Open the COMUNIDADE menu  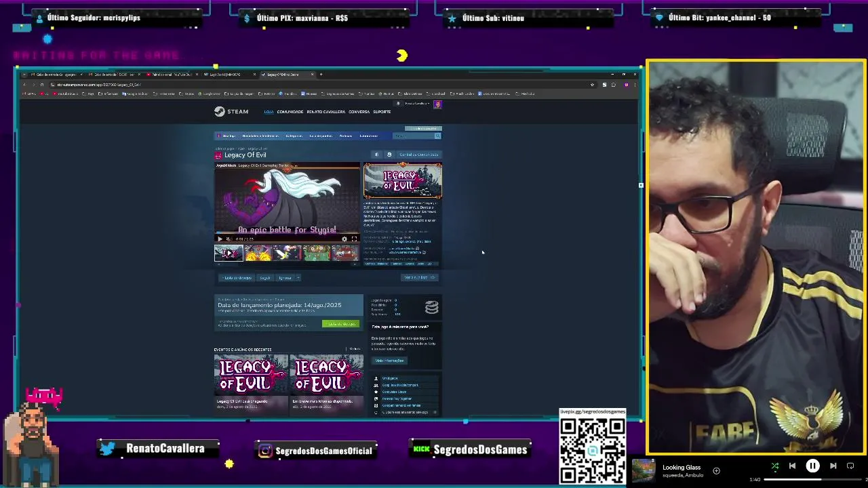pos(290,112)
